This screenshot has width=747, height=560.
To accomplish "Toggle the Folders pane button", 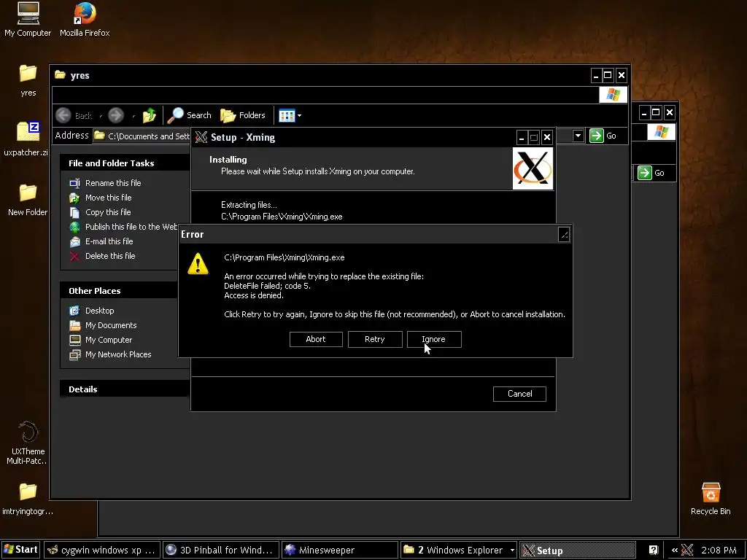I will pos(243,115).
